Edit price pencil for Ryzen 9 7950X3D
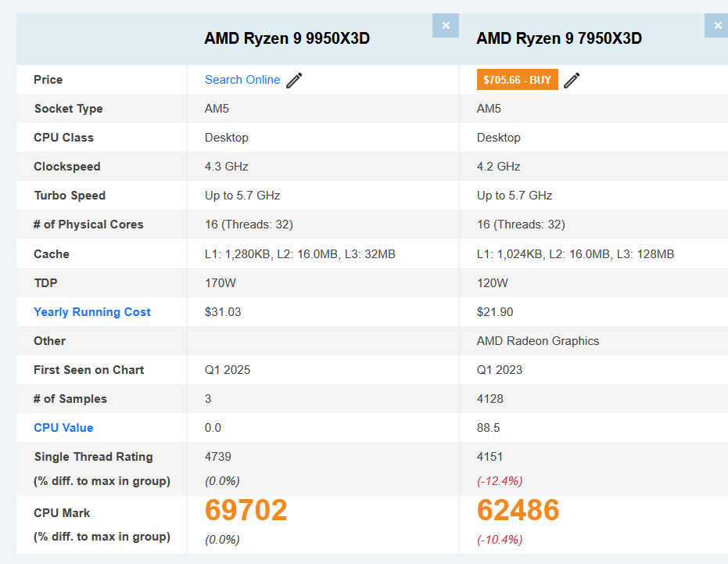Image resolution: width=728 pixels, height=564 pixels. [572, 80]
